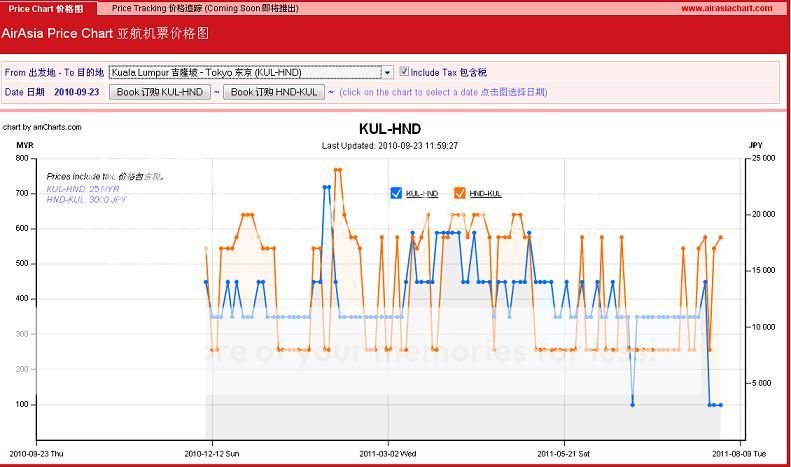Viewport: 791px width, 467px height.
Task: Toggle the Include Tax checkbox
Action: pos(404,72)
